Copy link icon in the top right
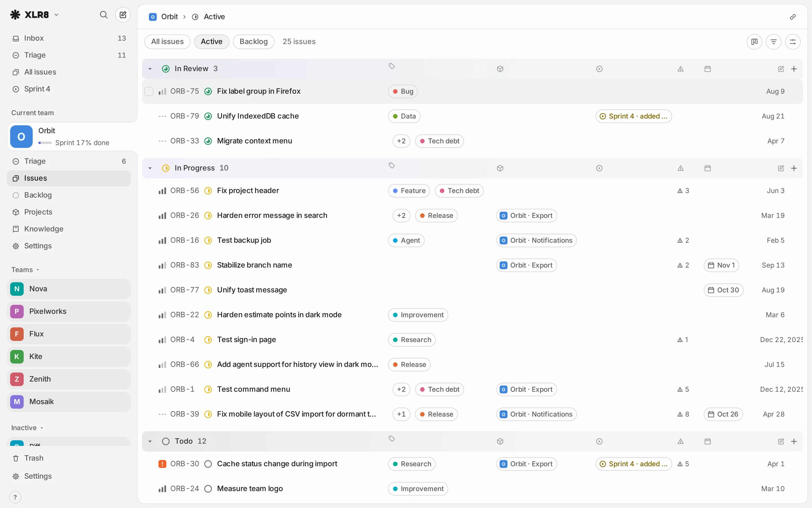The image size is (812, 508). click(793, 17)
